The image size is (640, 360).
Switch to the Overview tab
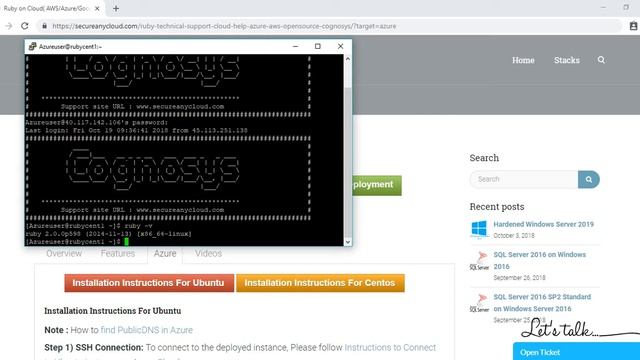coord(64,253)
